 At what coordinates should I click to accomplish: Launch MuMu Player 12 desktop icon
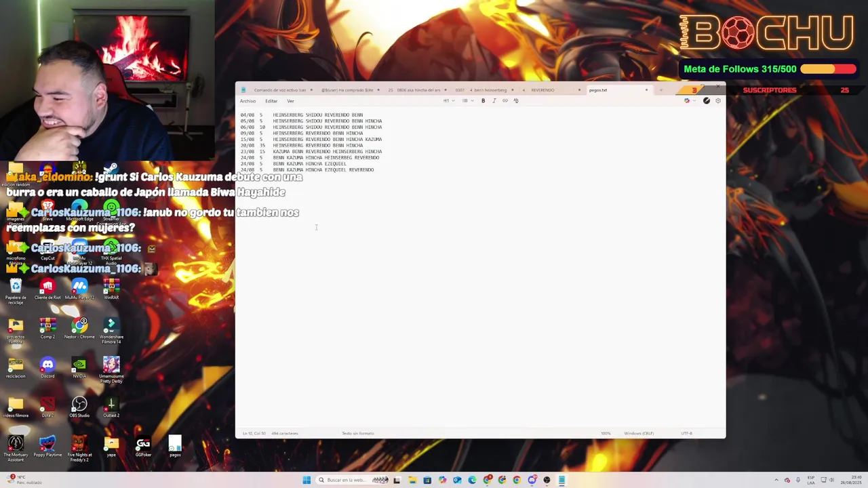click(79, 289)
